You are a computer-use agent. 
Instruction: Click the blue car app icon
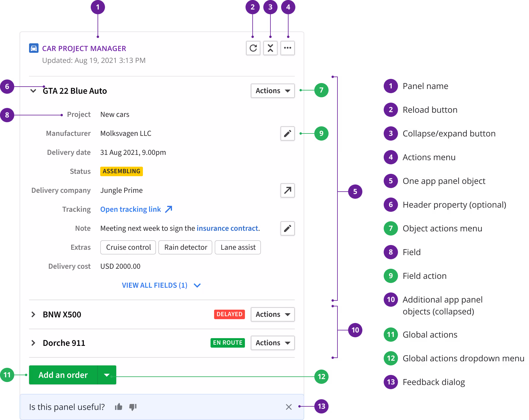[34, 48]
